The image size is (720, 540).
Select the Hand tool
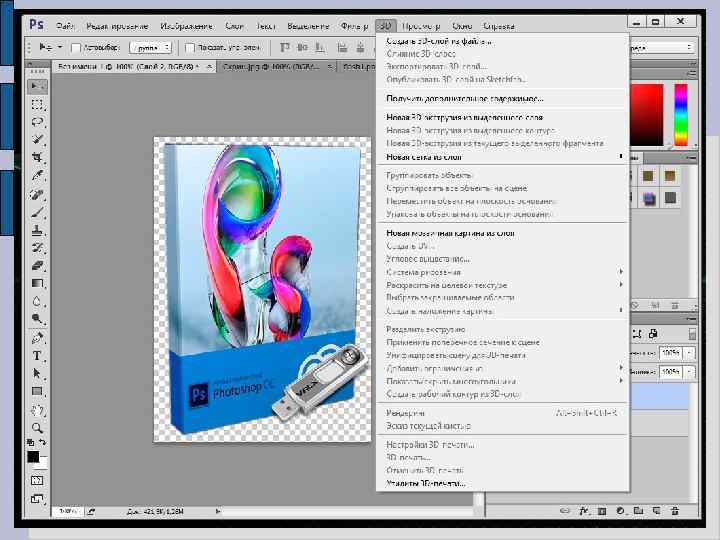coord(37,410)
